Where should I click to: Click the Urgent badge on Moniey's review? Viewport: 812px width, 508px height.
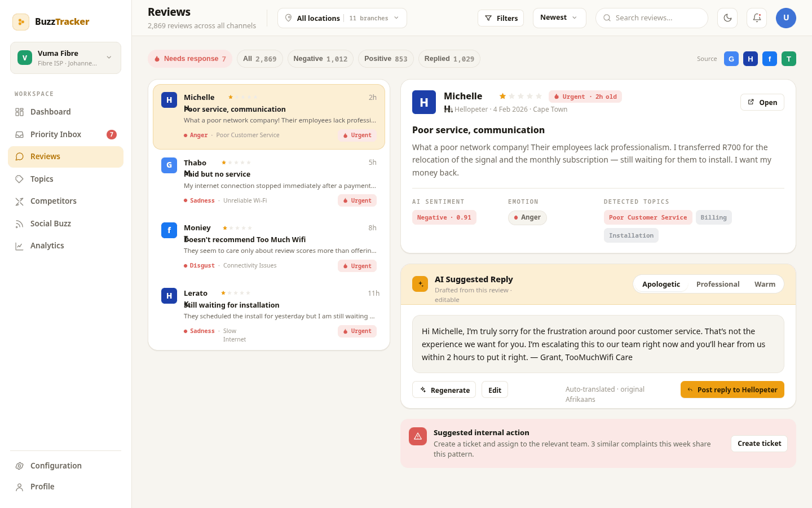[357, 266]
